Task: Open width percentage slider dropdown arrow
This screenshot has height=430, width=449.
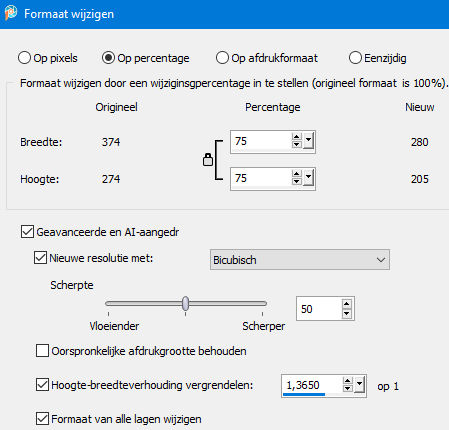Action: point(308,140)
